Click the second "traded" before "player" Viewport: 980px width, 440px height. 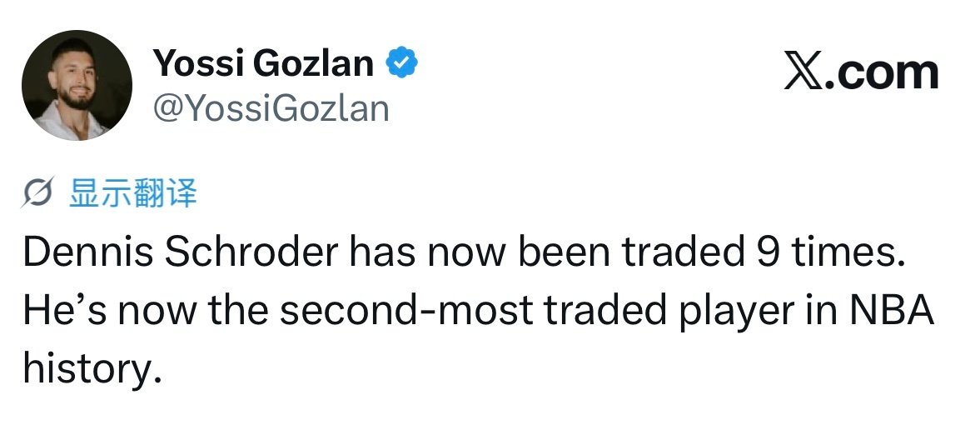click(x=607, y=311)
